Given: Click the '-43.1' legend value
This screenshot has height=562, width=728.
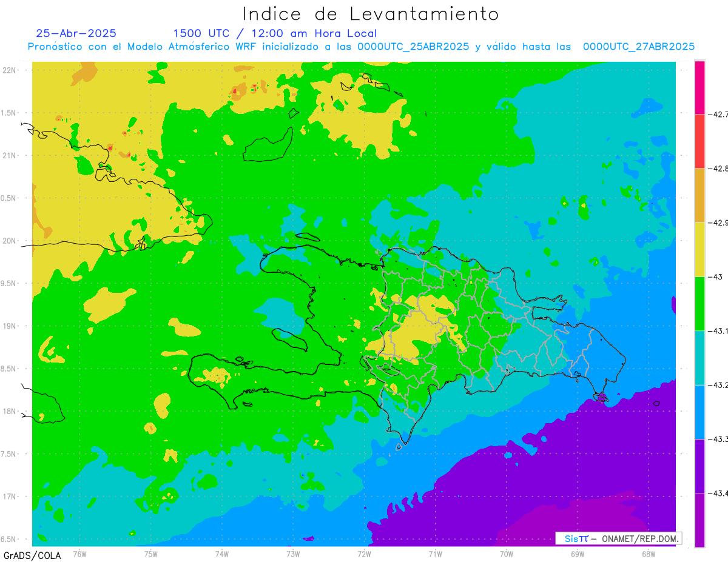Looking at the screenshot, I should pos(718,330).
